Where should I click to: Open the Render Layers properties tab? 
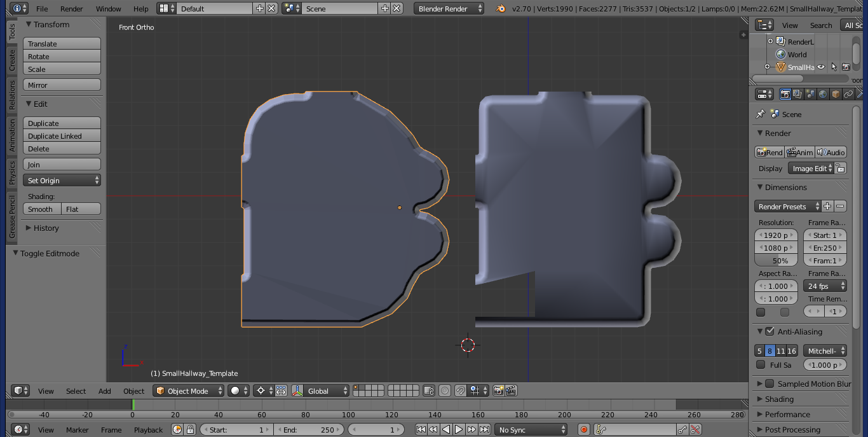(797, 94)
